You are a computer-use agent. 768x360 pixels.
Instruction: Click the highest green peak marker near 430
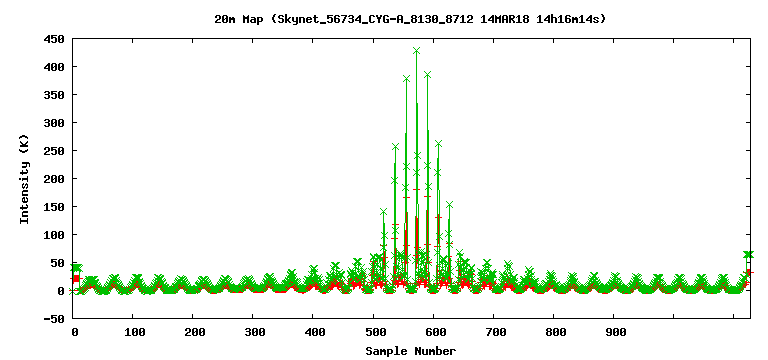pyautogui.click(x=416, y=50)
